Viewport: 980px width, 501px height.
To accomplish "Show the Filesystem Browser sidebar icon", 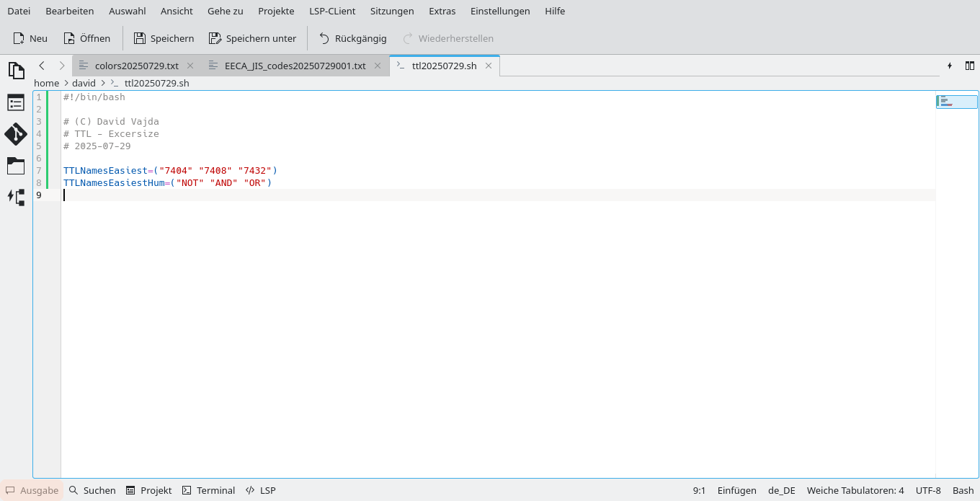I will click(16, 166).
